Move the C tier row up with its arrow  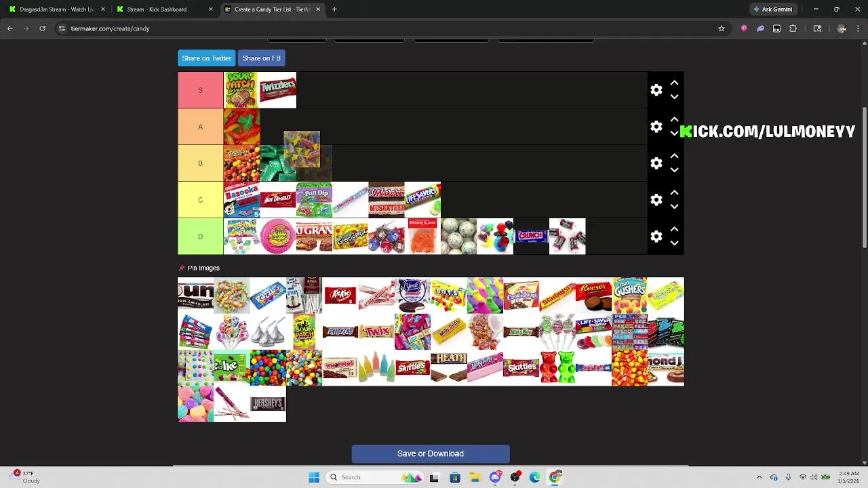(x=674, y=192)
